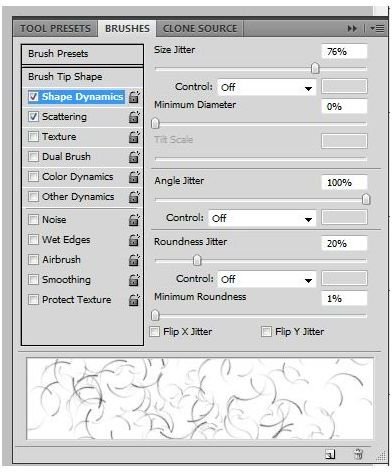Switch to the Clone Source tab

[200, 29]
